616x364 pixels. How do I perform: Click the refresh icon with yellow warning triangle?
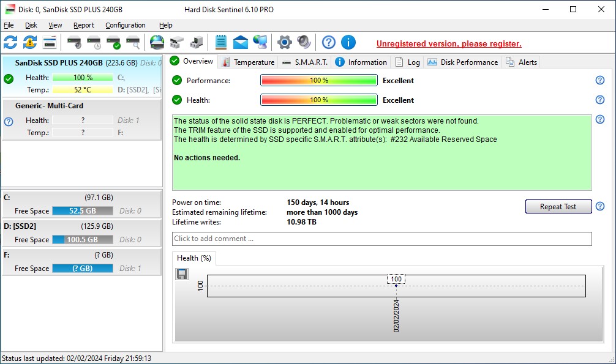coord(30,42)
